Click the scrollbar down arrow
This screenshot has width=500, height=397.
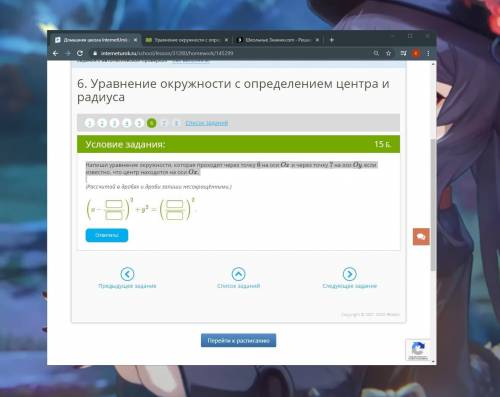433,361
